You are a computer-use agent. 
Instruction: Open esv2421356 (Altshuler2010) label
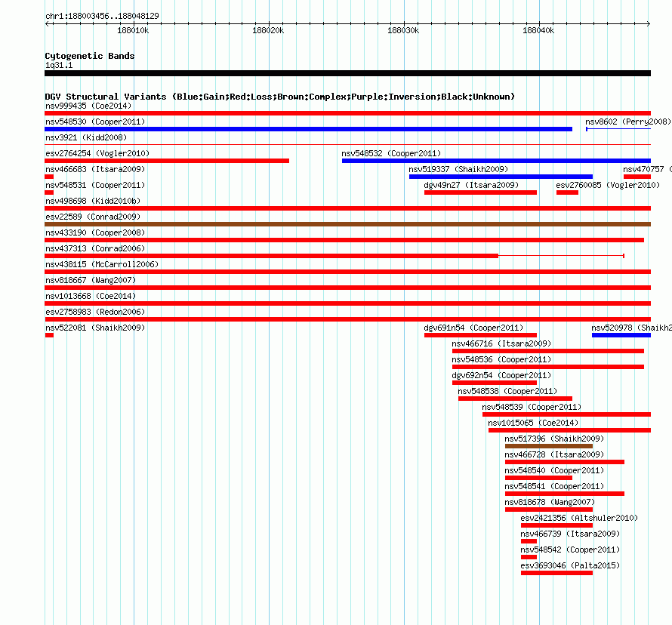point(579,518)
